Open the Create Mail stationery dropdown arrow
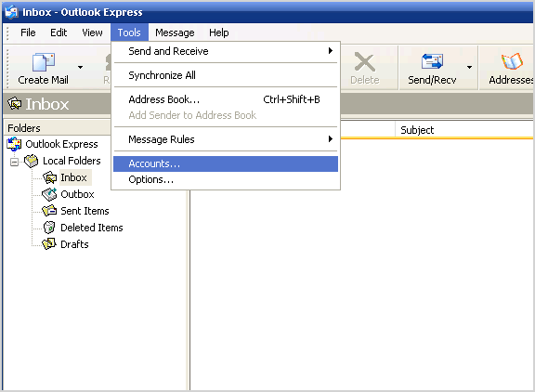Viewport: 535px width, 392px height. pos(80,67)
